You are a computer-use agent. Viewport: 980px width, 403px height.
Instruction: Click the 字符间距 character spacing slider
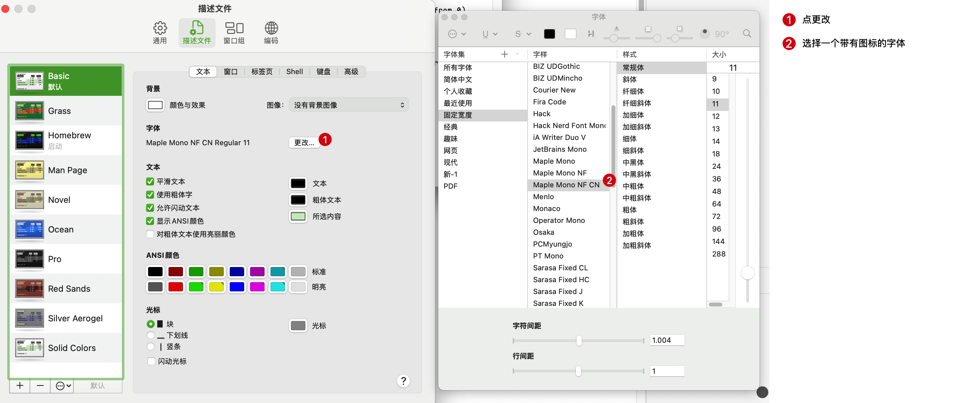(579, 340)
